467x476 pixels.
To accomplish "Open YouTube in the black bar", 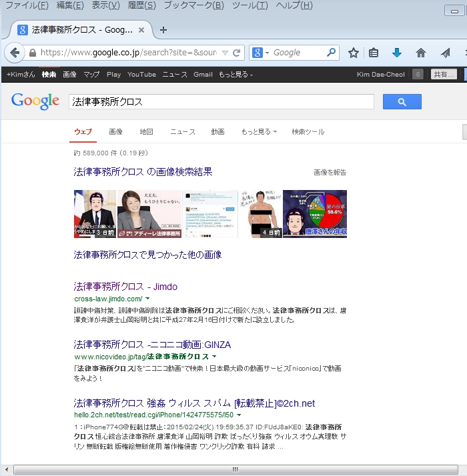I will tap(141, 75).
